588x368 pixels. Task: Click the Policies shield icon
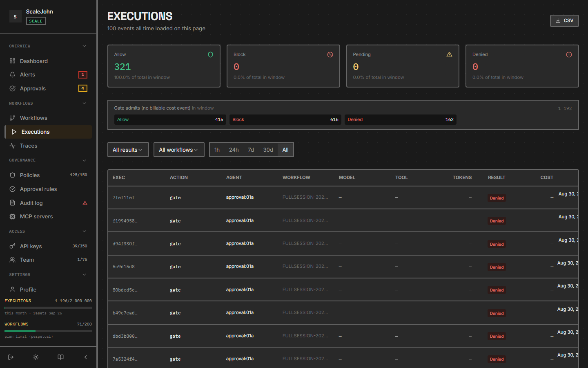coord(12,175)
